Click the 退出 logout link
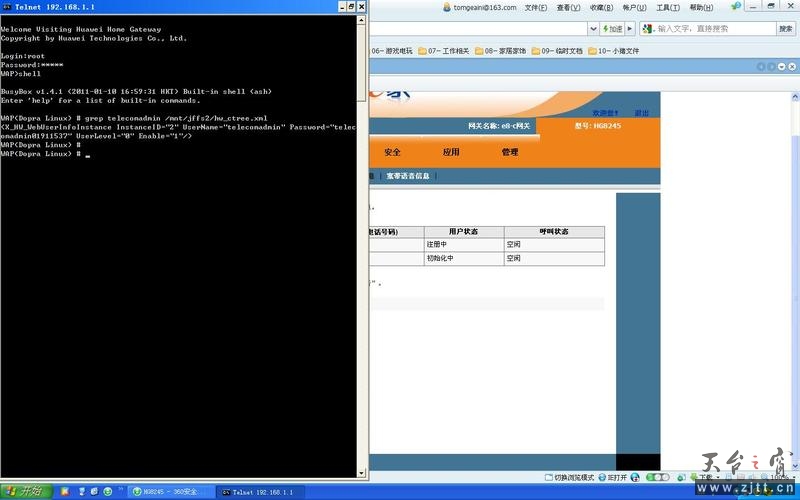This screenshot has width=800, height=500. click(641, 113)
